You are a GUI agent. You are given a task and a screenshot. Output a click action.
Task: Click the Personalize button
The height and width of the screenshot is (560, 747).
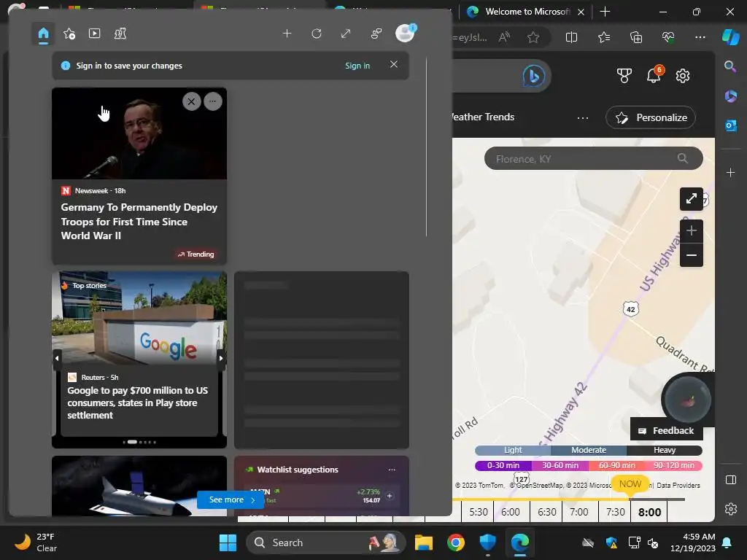[650, 117]
